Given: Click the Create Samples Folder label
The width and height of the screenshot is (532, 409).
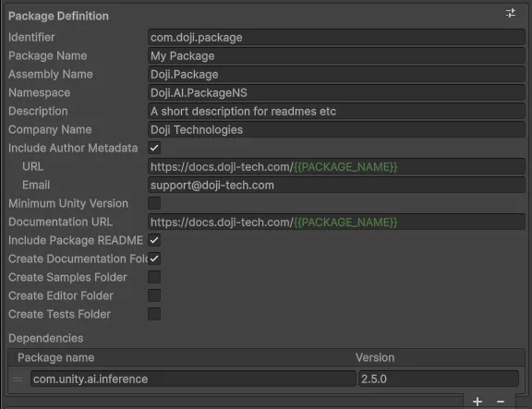Looking at the screenshot, I should (67, 277).
